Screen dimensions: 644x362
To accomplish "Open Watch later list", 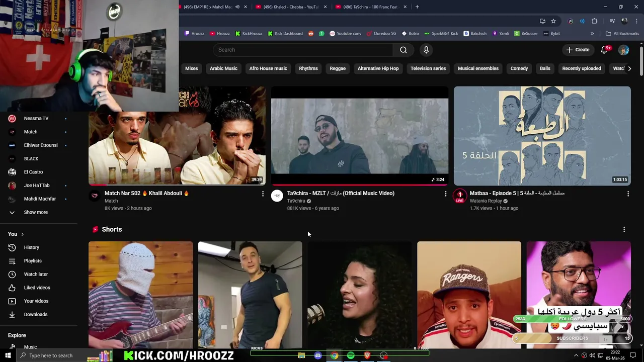I will 36,274.
